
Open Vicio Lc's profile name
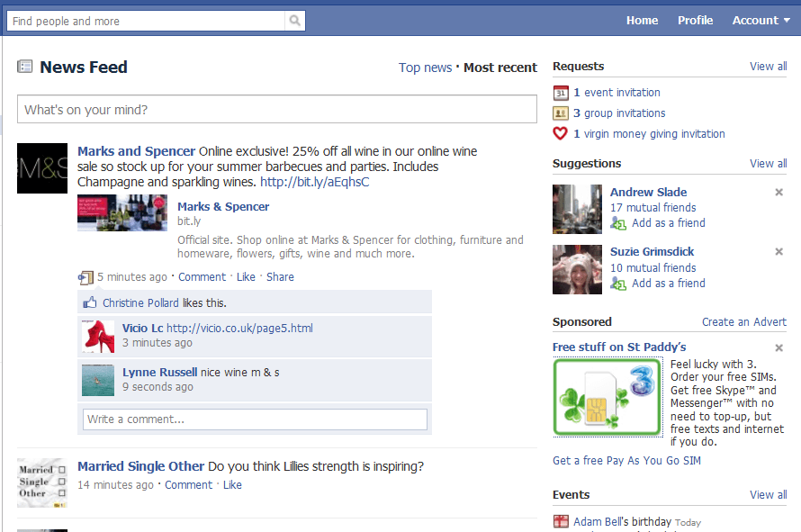pos(142,328)
